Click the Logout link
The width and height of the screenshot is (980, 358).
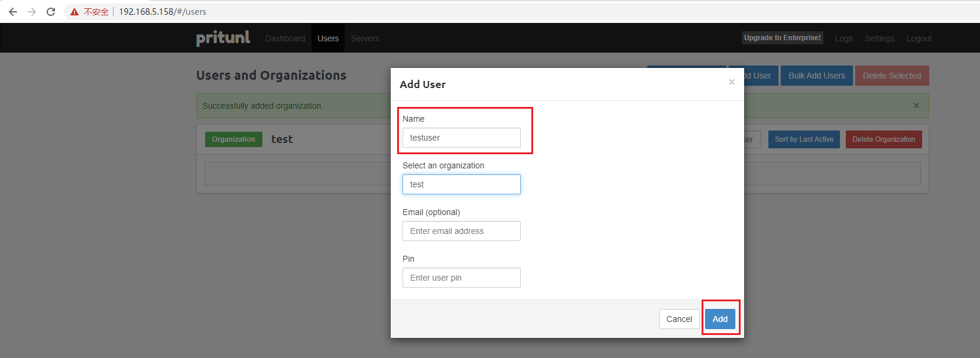(x=919, y=38)
